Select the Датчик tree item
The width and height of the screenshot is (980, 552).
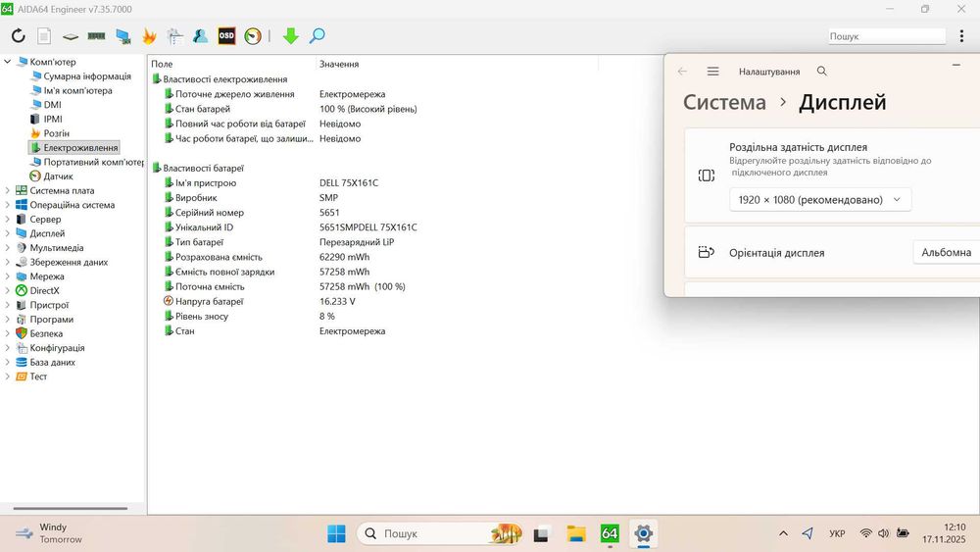[58, 176]
